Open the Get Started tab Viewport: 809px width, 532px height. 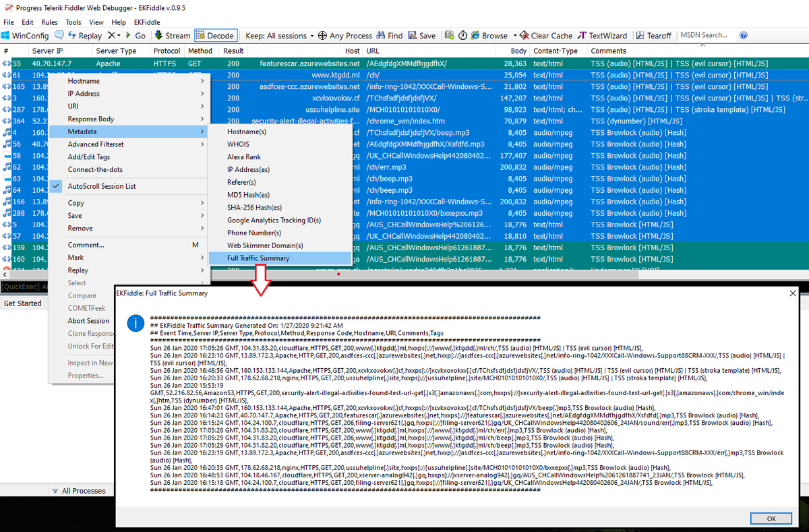[x=23, y=303]
